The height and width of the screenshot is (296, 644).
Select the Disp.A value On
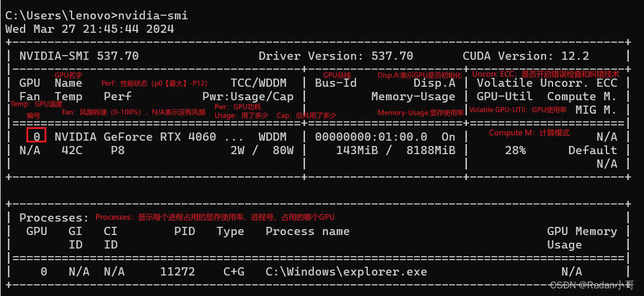tap(448, 137)
